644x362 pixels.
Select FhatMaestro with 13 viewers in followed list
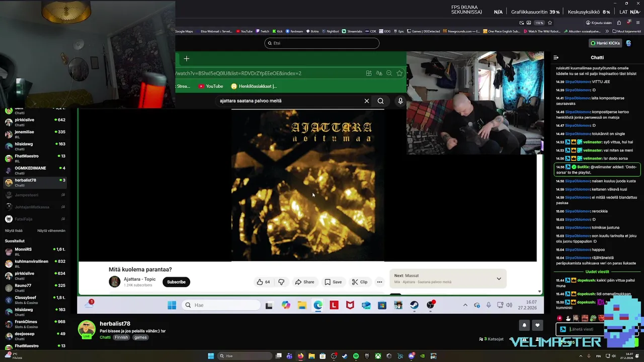pos(35,158)
